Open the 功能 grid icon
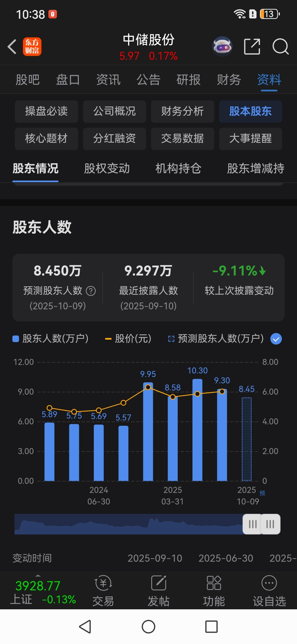This screenshot has width=297, height=644. [214, 583]
